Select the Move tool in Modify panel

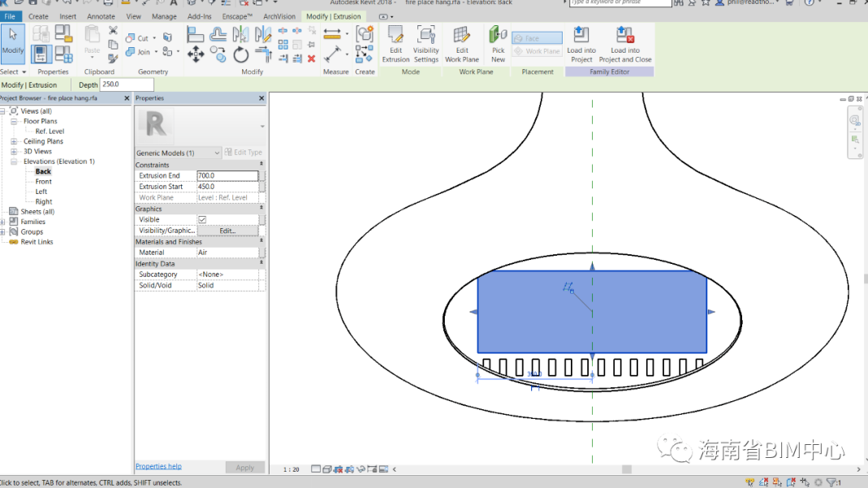[196, 54]
